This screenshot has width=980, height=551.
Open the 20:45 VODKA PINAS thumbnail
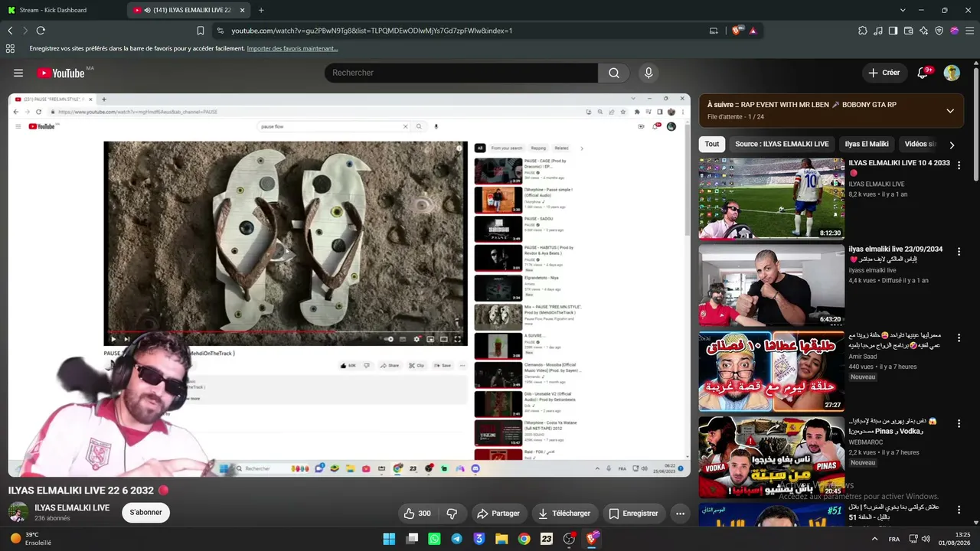[x=771, y=456]
